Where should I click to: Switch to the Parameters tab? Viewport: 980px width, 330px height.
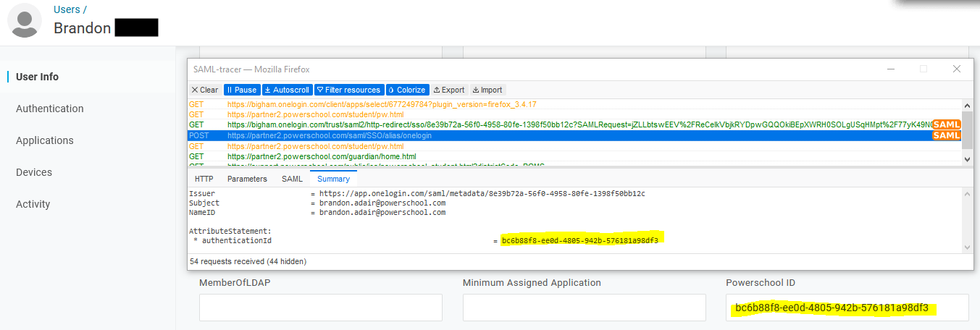click(247, 179)
